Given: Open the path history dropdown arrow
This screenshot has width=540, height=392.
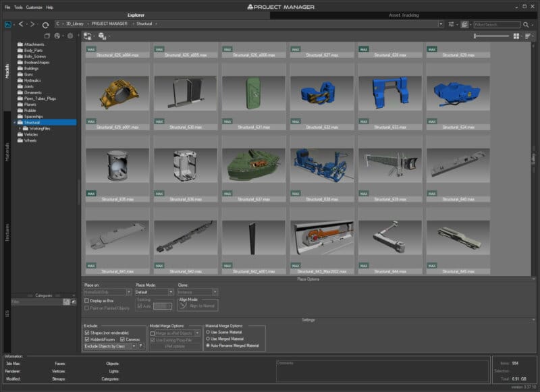Looking at the screenshot, I should point(441,24).
